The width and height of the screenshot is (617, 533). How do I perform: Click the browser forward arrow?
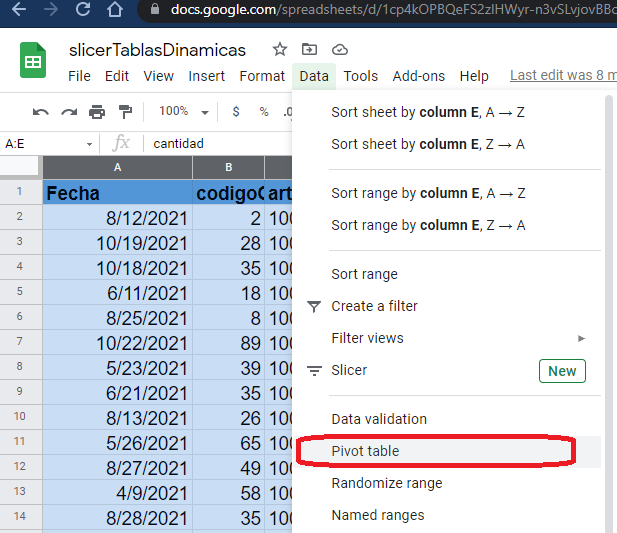coord(51,9)
